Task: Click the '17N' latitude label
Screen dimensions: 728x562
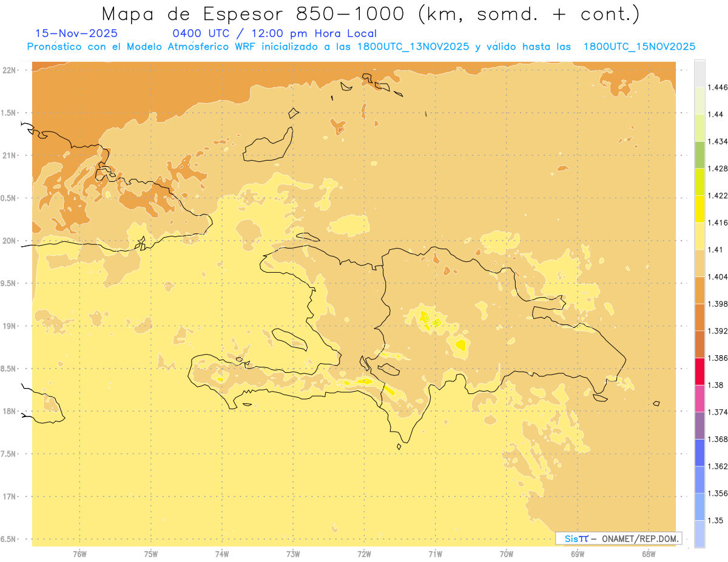Action: pos(9,497)
